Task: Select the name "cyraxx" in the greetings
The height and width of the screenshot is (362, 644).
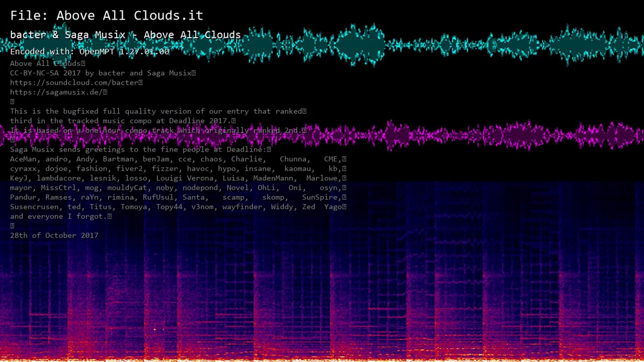Action: point(23,169)
